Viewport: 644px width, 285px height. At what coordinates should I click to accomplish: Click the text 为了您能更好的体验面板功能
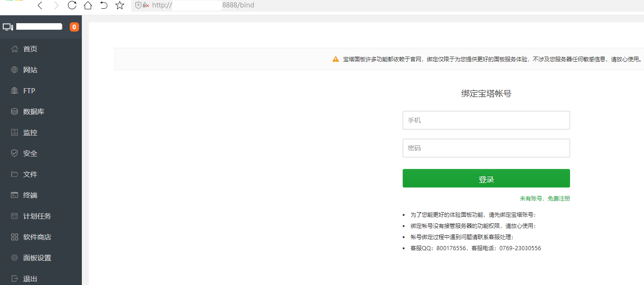pos(473,215)
